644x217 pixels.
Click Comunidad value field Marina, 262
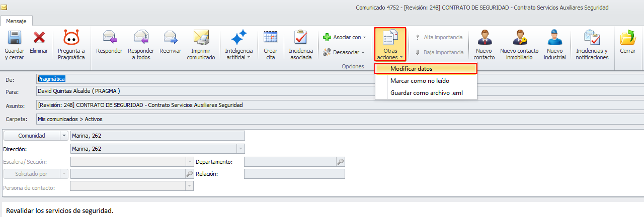(x=157, y=136)
